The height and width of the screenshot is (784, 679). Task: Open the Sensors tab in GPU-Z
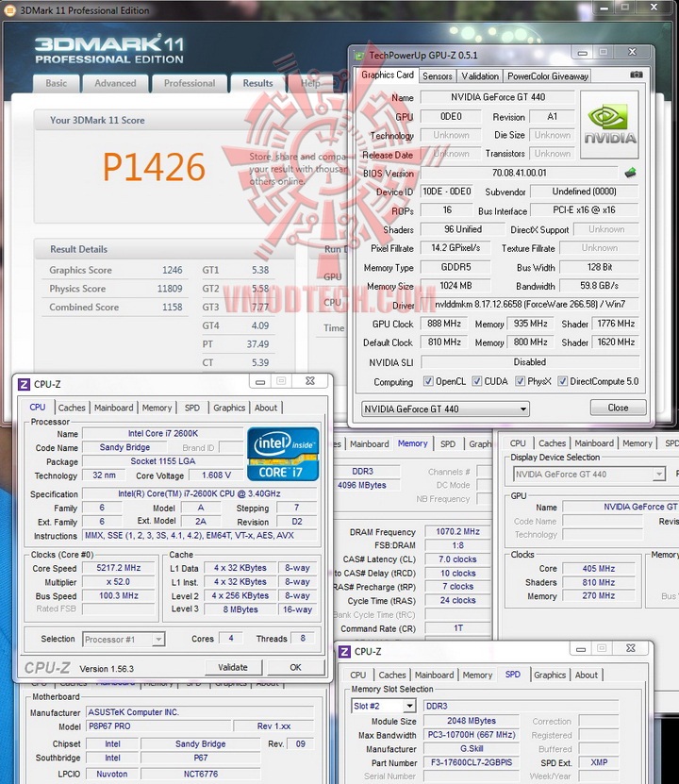(438, 76)
